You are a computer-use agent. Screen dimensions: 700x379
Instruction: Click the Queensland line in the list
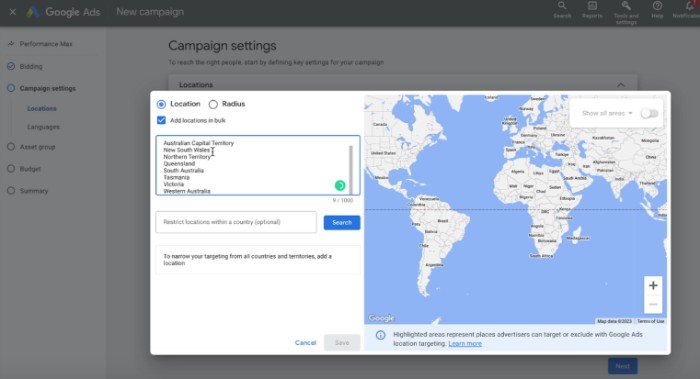click(x=179, y=163)
